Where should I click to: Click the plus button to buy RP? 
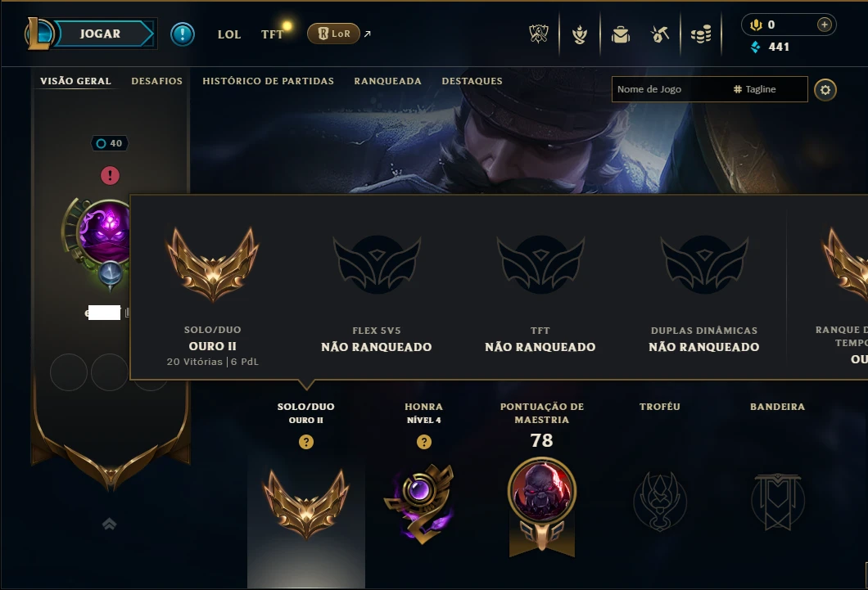(825, 25)
